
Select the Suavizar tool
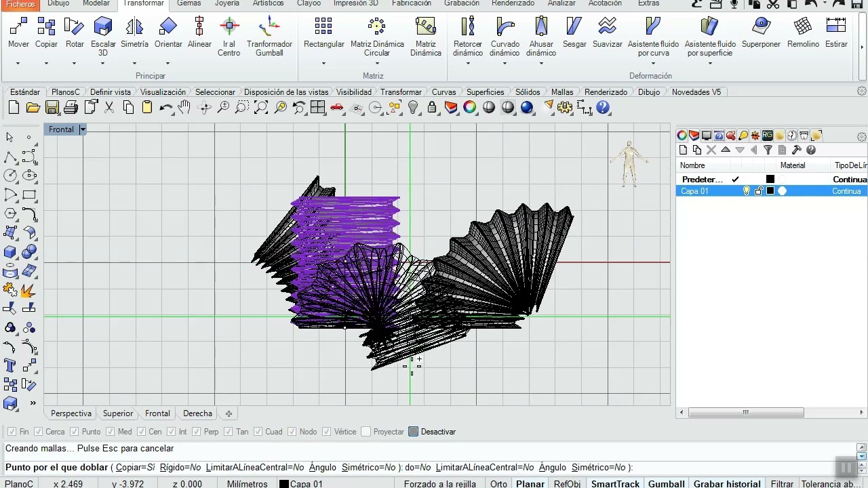608,33
